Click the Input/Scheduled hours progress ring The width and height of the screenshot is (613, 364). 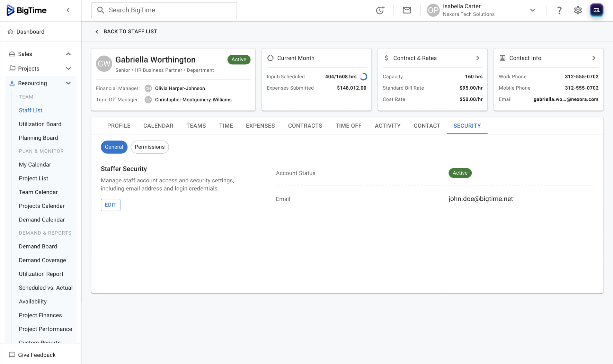tap(363, 76)
